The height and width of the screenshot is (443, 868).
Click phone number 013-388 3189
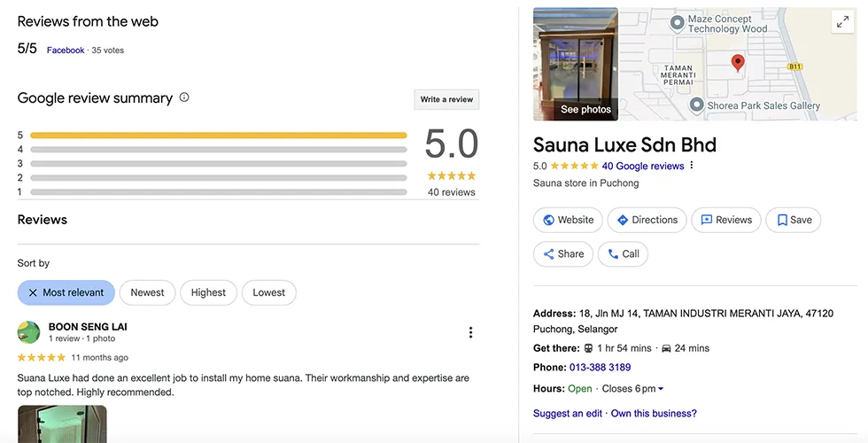point(601,367)
